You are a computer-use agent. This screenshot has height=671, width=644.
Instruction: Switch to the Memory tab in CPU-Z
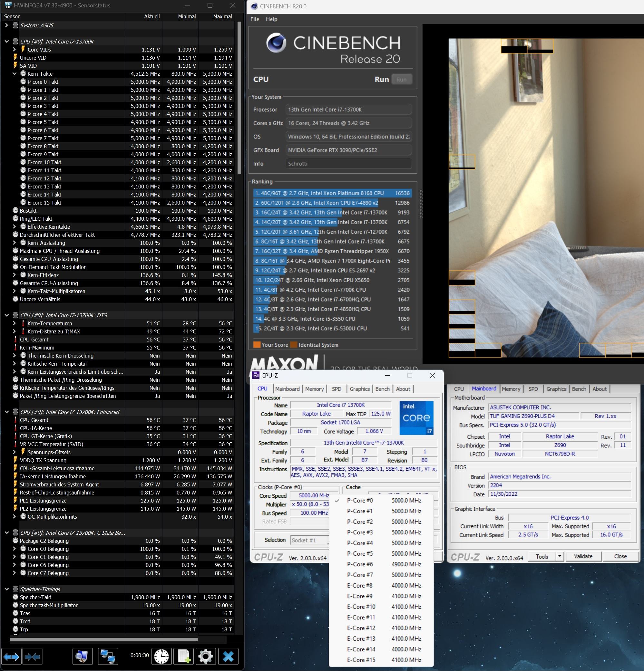click(314, 389)
